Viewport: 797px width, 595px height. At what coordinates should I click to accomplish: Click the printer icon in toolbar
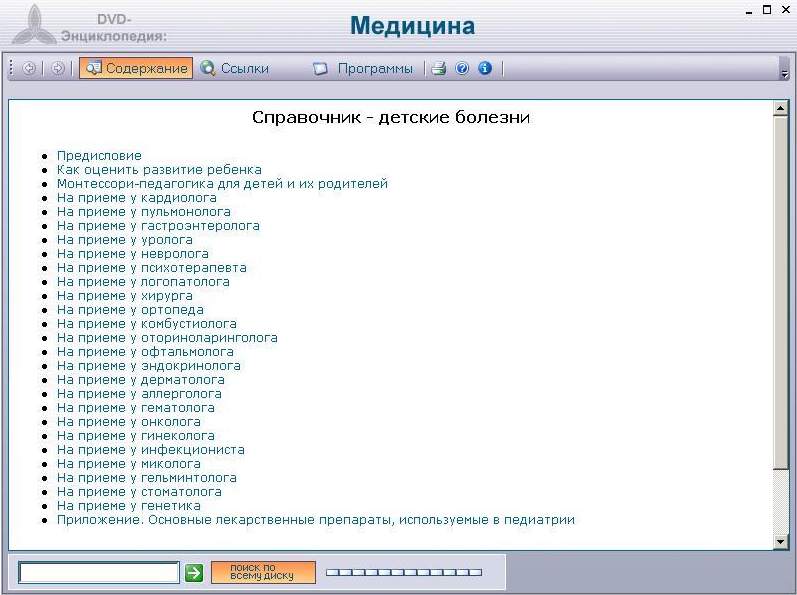click(438, 69)
